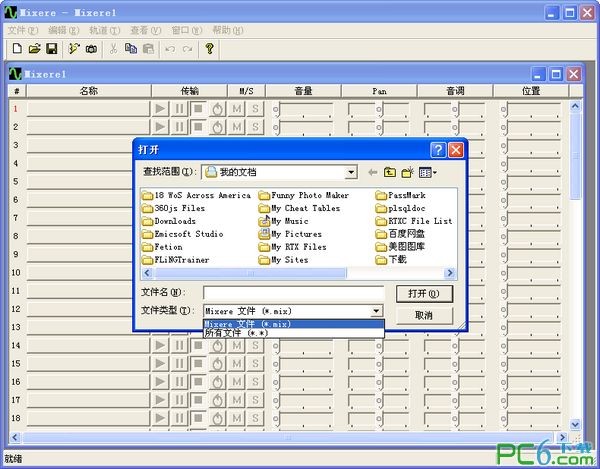Solo track 15

tap(255, 364)
